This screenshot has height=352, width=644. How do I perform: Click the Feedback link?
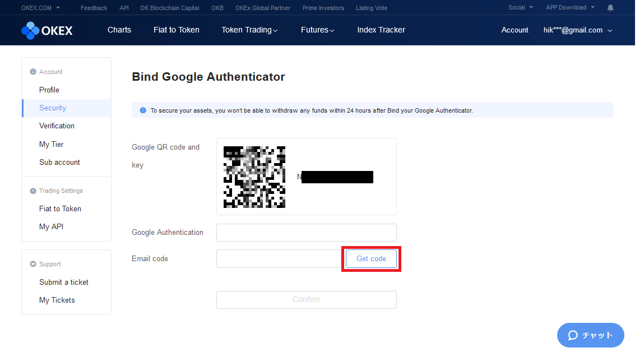pos(94,8)
